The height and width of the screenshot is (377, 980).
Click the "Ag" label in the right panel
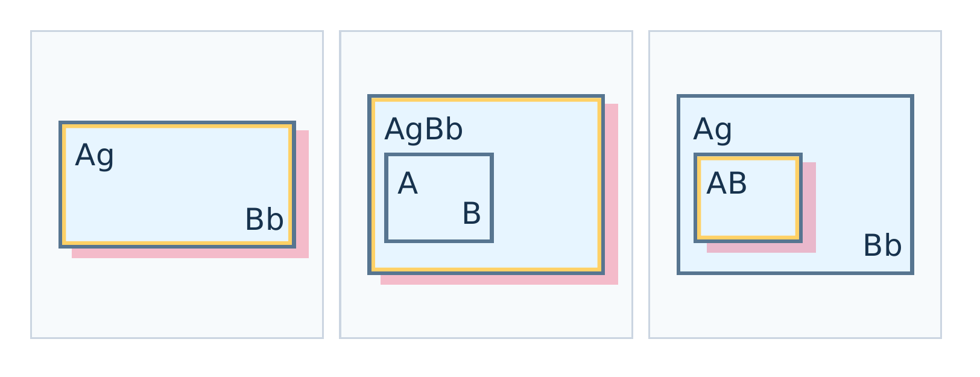click(713, 129)
